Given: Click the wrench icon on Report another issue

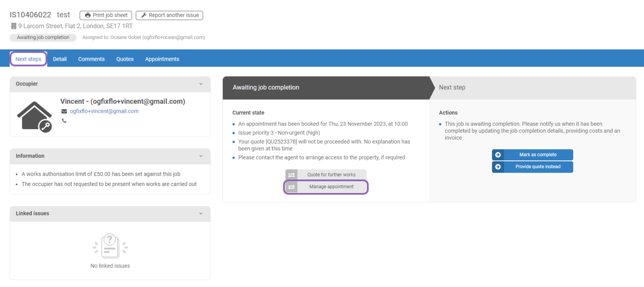Looking at the screenshot, I should point(144,15).
